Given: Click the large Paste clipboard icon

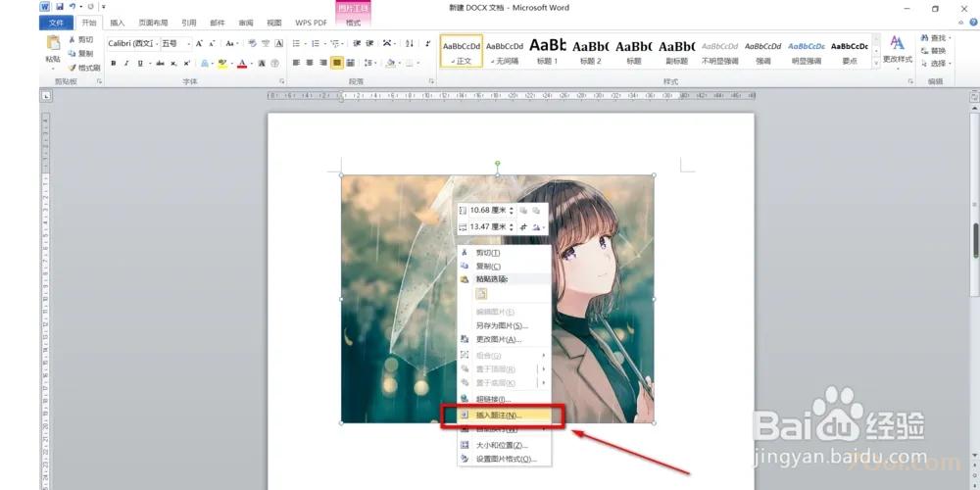Looking at the screenshot, I should click(53, 44).
